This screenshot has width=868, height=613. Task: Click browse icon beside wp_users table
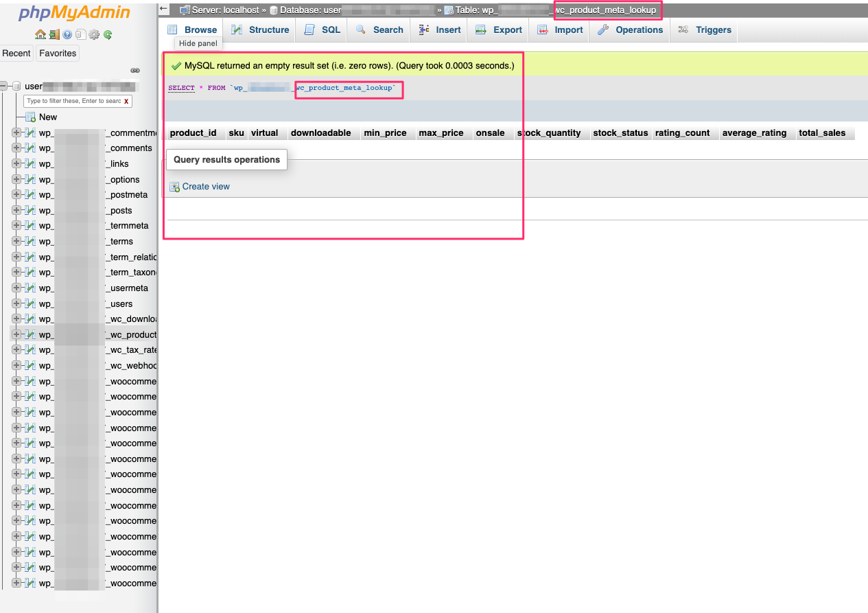click(x=30, y=303)
